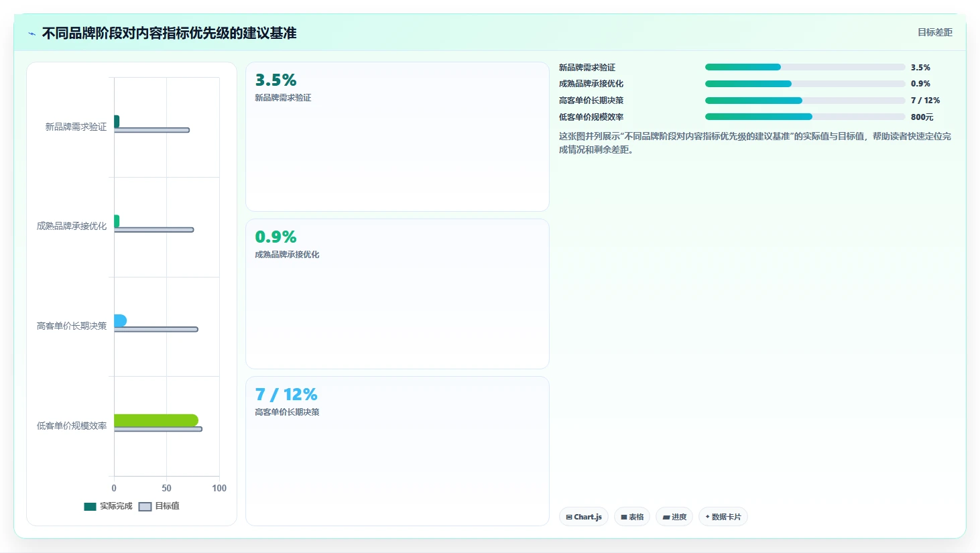The image size is (980, 553).
Task: Click the 0.9% value beside the progress bar
Action: [920, 84]
